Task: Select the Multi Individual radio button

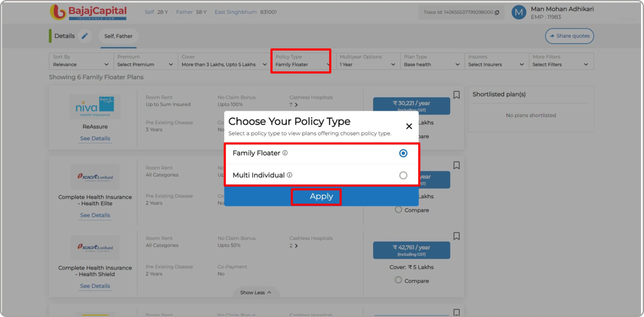Action: pyautogui.click(x=403, y=175)
